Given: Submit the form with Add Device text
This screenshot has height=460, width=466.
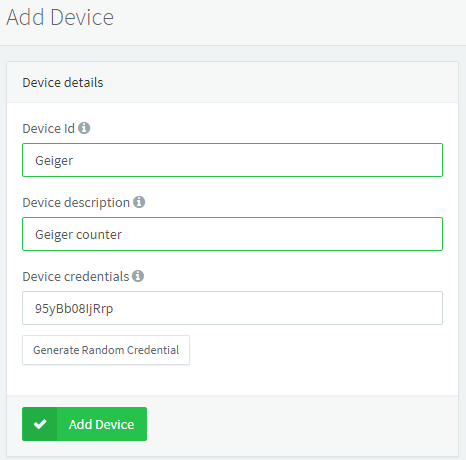Looking at the screenshot, I should [101, 424].
